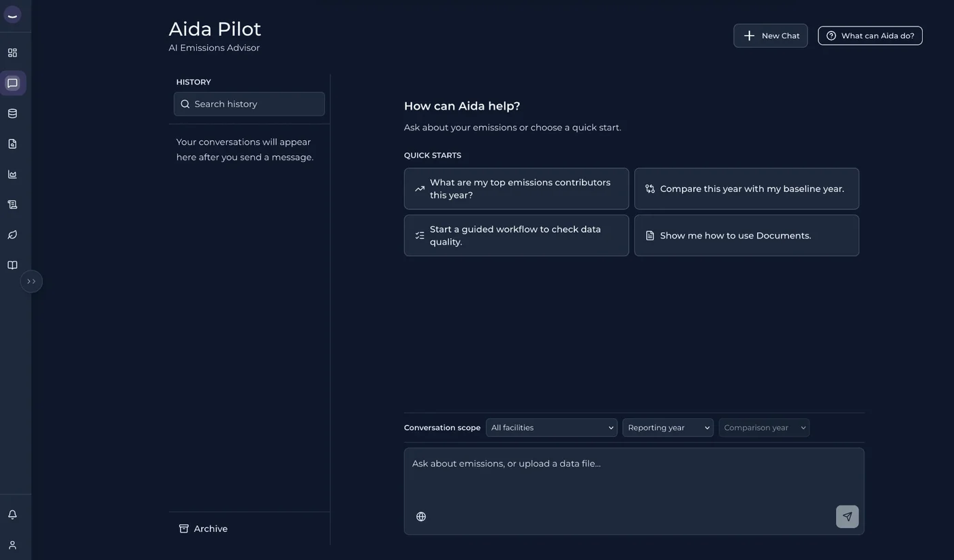Open the leaf icon in the sidebar
The width and height of the screenshot is (954, 560).
click(x=12, y=235)
